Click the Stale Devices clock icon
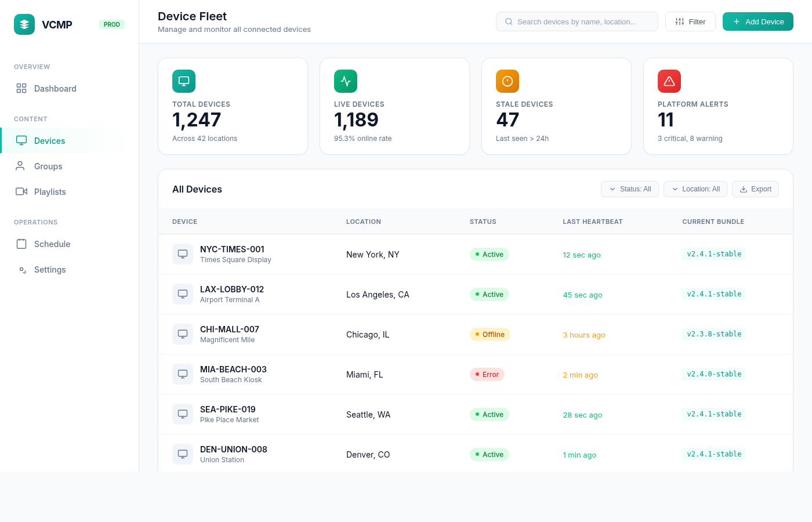 pyautogui.click(x=507, y=81)
